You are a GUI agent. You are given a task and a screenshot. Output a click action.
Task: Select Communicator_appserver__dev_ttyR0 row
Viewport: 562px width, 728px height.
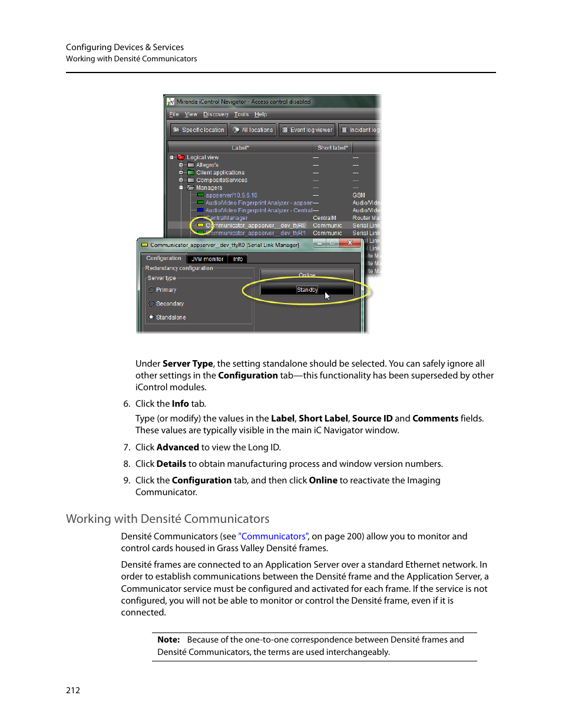click(256, 225)
